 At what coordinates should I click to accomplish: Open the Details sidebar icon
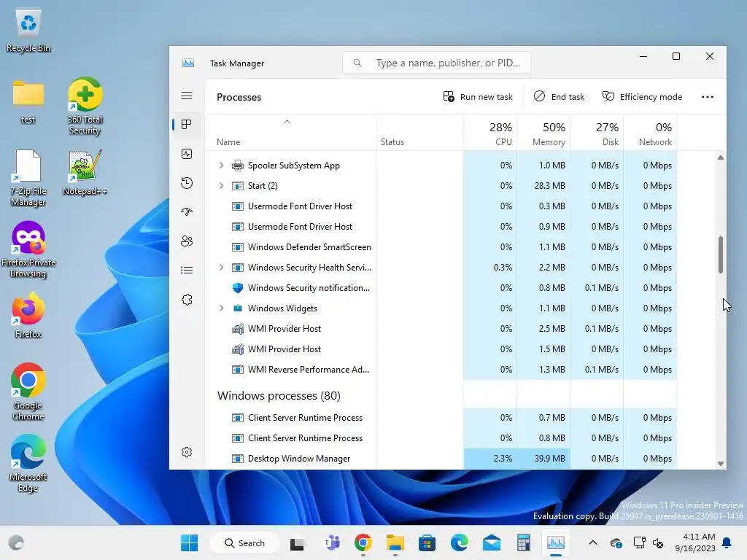pyautogui.click(x=187, y=271)
